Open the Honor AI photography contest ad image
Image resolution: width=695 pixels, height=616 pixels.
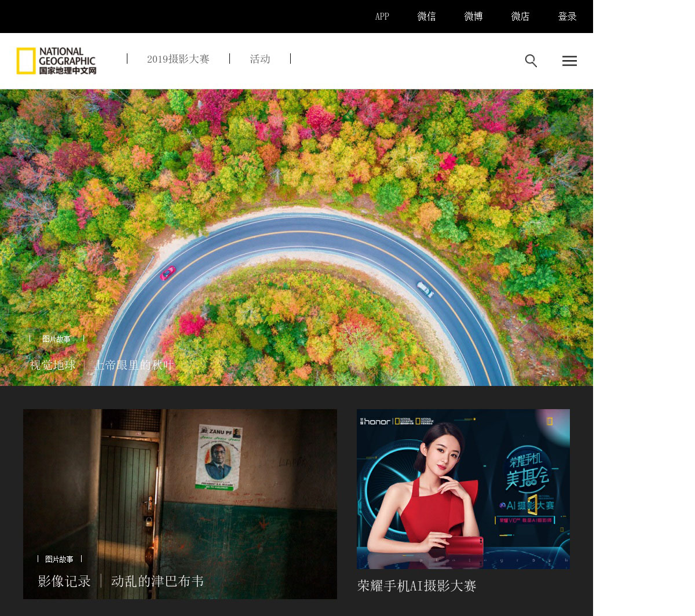pos(463,489)
